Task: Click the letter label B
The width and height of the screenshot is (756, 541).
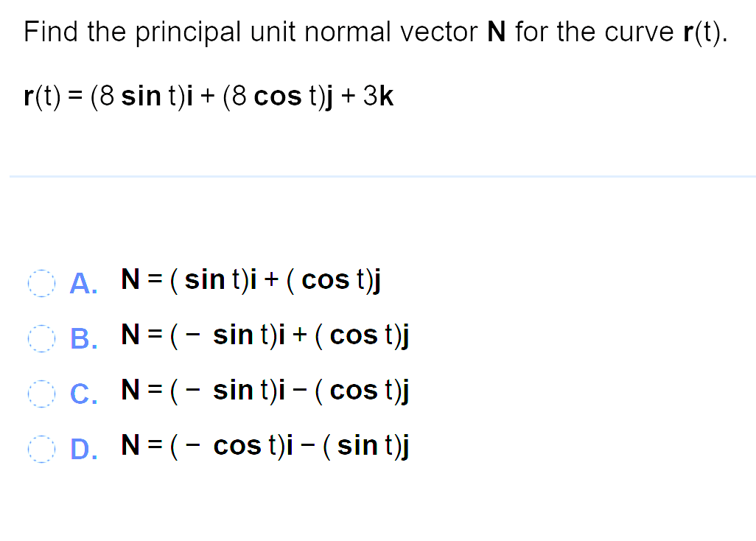Action: click(82, 338)
